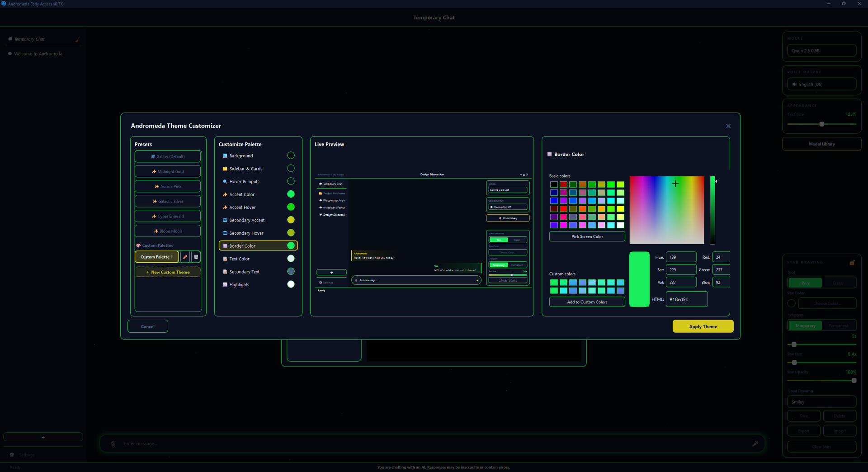Click the Background color circle
868x472 pixels.
coord(291,156)
